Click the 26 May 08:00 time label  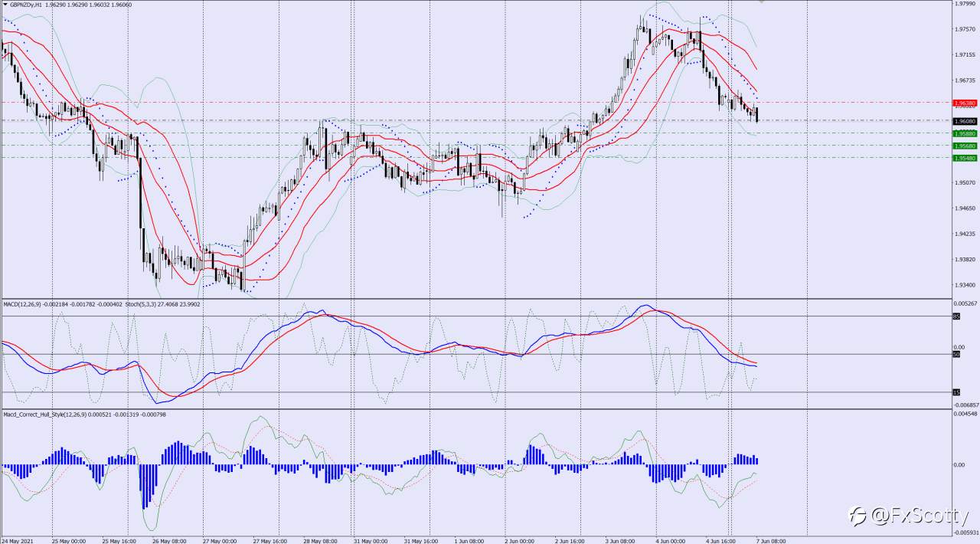tap(170, 539)
